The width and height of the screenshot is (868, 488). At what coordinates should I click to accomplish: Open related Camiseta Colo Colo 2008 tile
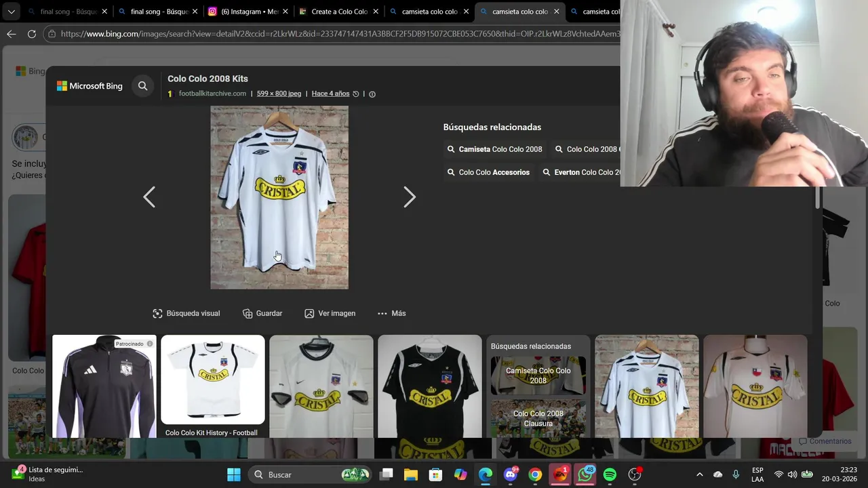538,375
